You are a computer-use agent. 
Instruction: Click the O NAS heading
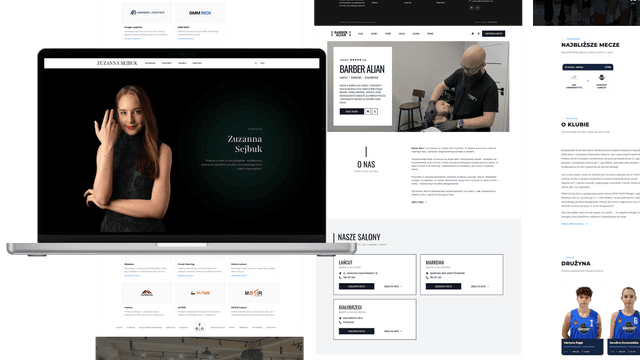[x=366, y=164]
